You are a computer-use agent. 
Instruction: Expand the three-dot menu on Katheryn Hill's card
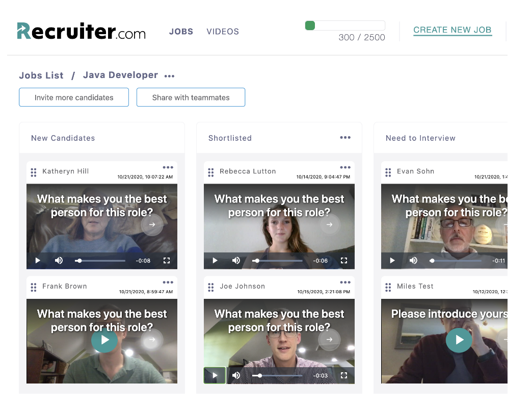pos(168,167)
